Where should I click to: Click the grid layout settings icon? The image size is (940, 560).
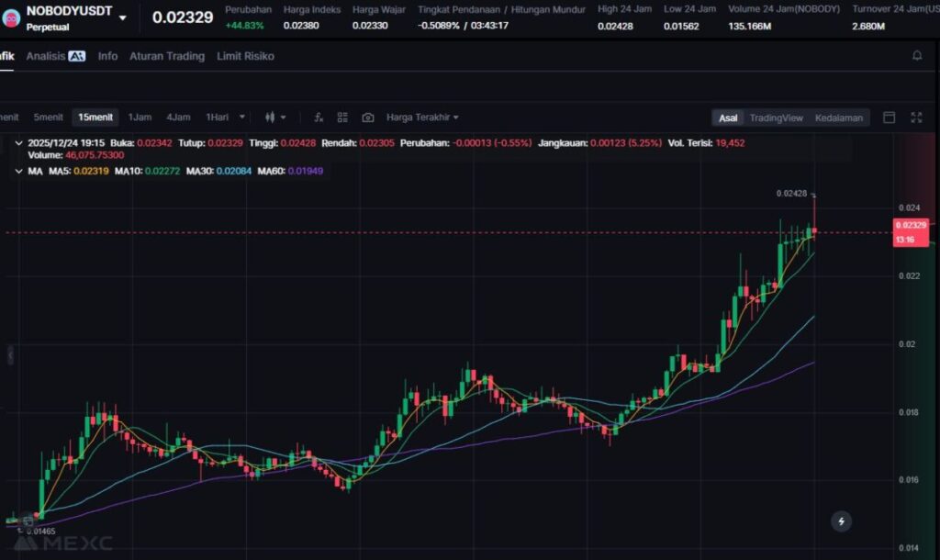pos(342,118)
